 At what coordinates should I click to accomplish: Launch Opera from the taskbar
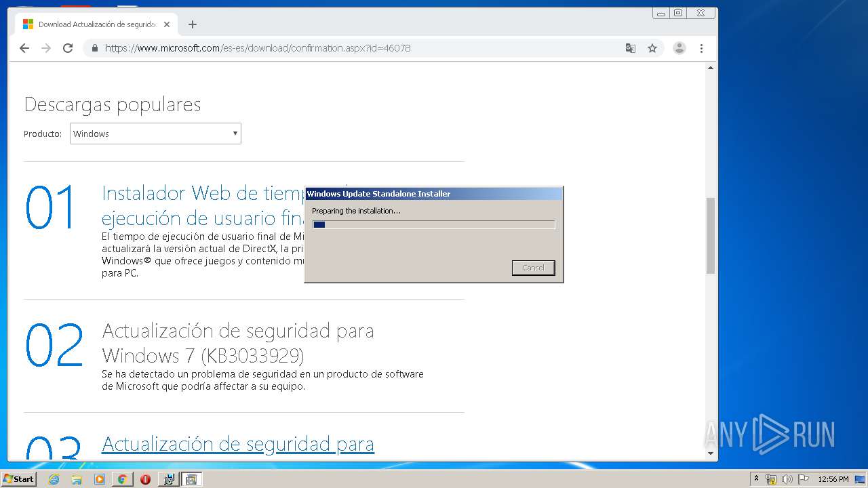pos(145,479)
